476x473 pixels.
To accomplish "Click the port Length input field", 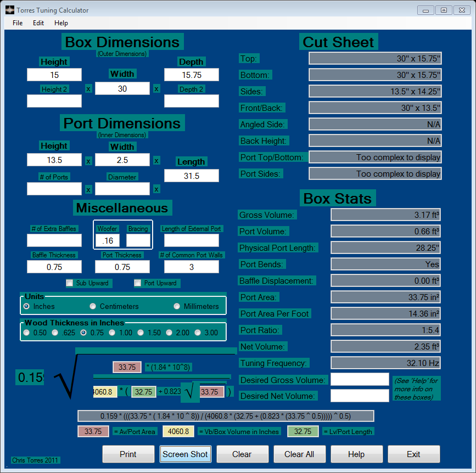I will pos(192,176).
